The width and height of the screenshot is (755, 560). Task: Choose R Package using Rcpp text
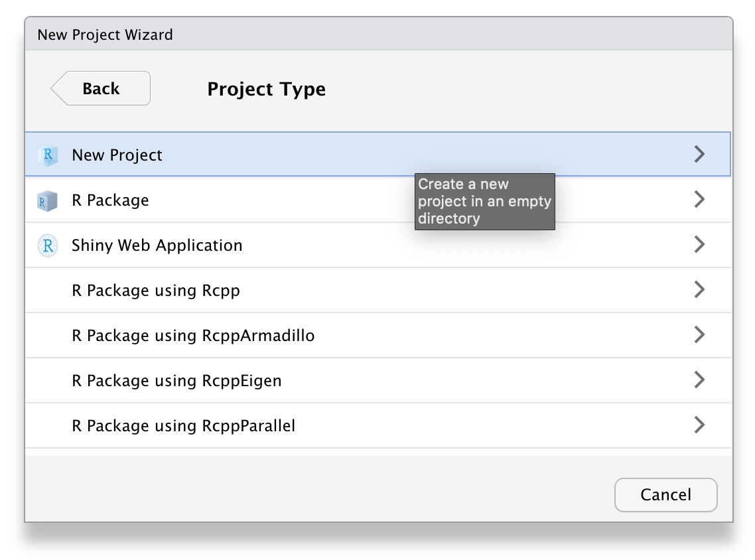click(155, 291)
